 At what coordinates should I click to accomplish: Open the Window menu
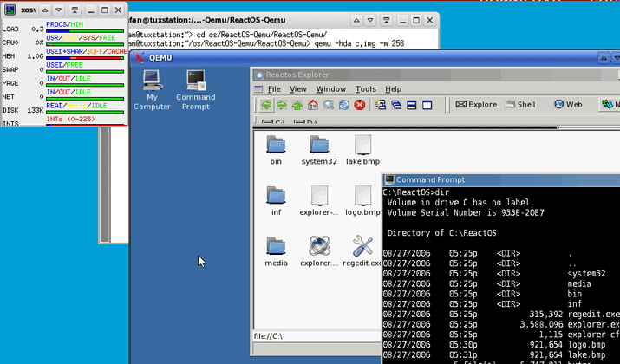pyautogui.click(x=331, y=89)
